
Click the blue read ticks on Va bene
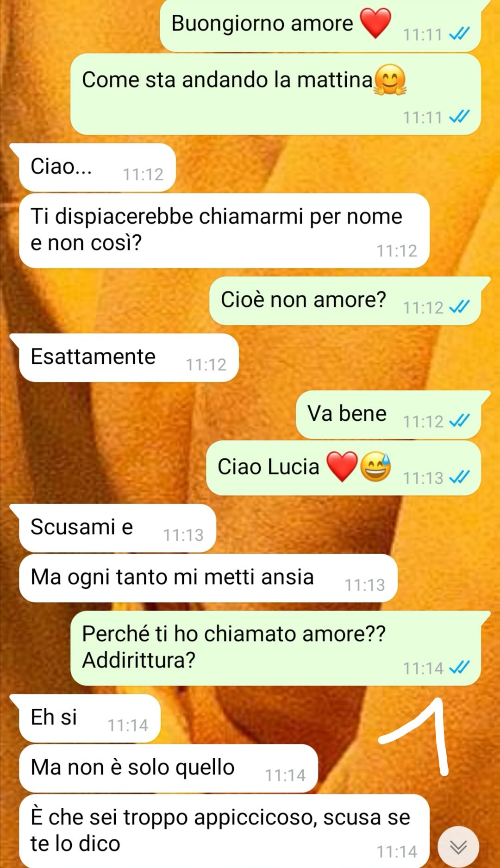pyautogui.click(x=460, y=421)
